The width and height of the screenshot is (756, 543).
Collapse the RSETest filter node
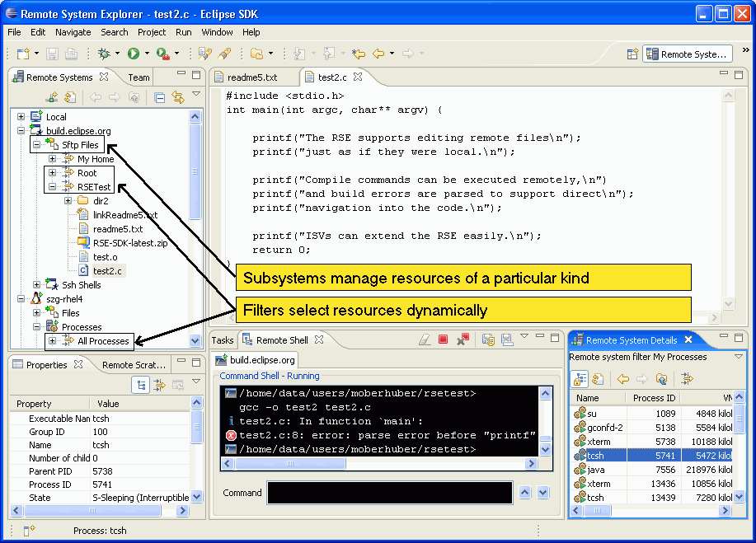pos(53,187)
